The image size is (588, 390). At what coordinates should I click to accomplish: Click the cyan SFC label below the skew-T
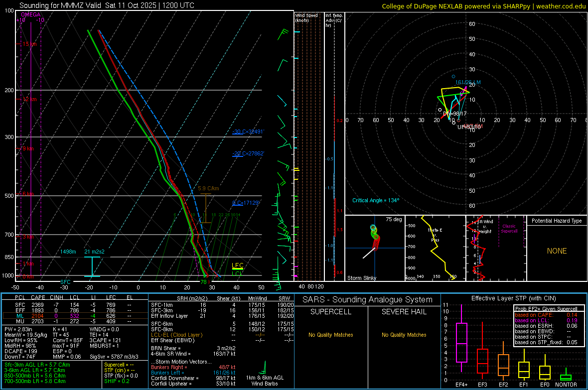click(65, 281)
